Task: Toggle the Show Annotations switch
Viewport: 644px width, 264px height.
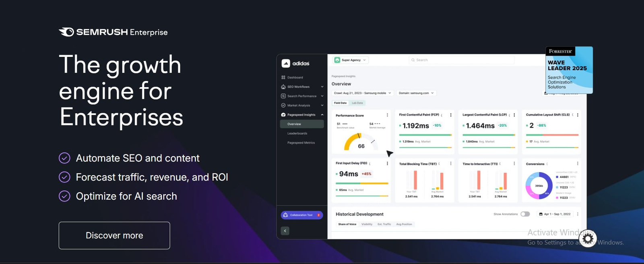Action: (x=525, y=214)
